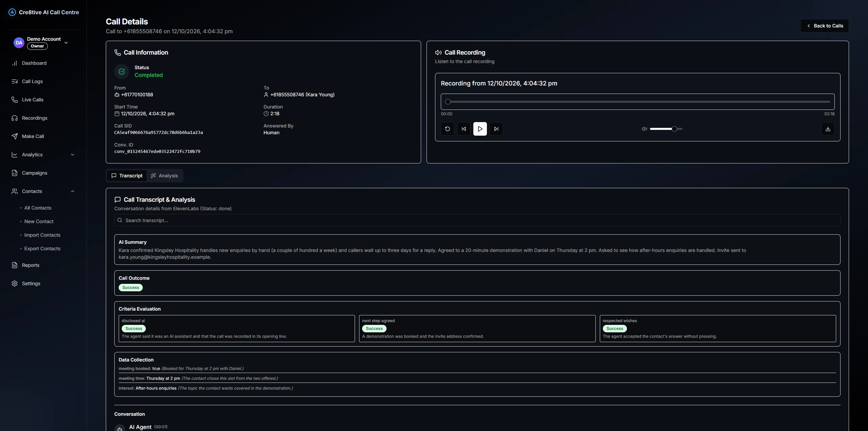The height and width of the screenshot is (431, 868).
Task: Go to Live Calls
Action: 43,100
